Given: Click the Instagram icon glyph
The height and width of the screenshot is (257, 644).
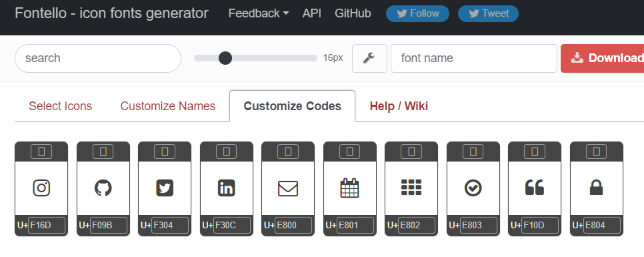Looking at the screenshot, I should tap(41, 188).
